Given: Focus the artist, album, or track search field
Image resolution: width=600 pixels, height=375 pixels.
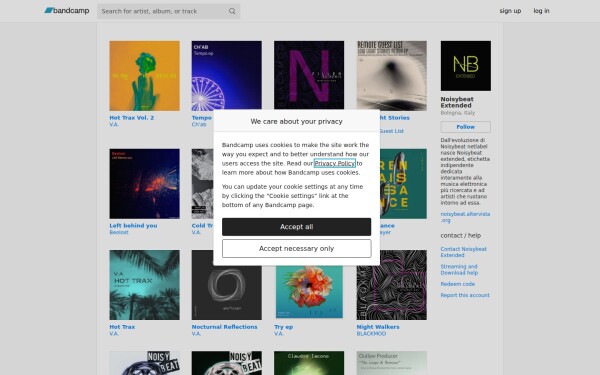Looking at the screenshot, I should tap(168, 11).
